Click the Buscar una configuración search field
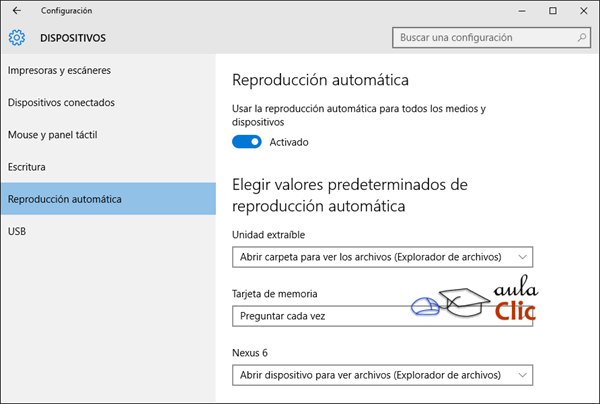 tap(491, 37)
